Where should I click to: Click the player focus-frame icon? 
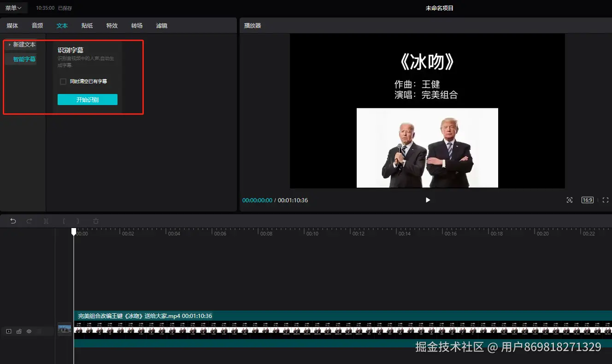click(570, 200)
